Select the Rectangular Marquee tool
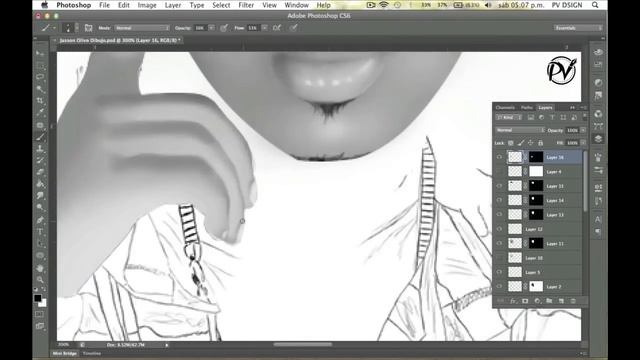The height and width of the screenshot is (360, 640). [40, 66]
